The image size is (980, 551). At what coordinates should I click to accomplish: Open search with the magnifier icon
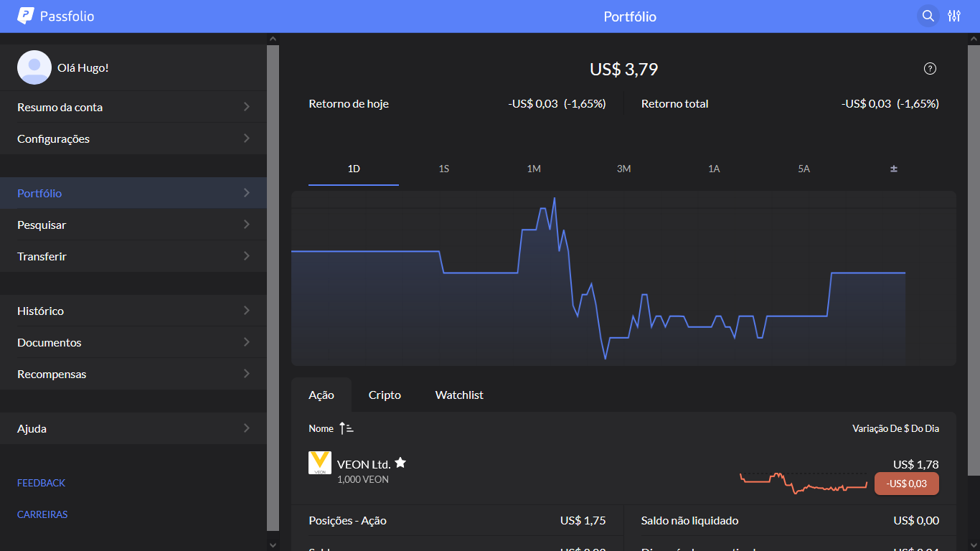click(928, 16)
